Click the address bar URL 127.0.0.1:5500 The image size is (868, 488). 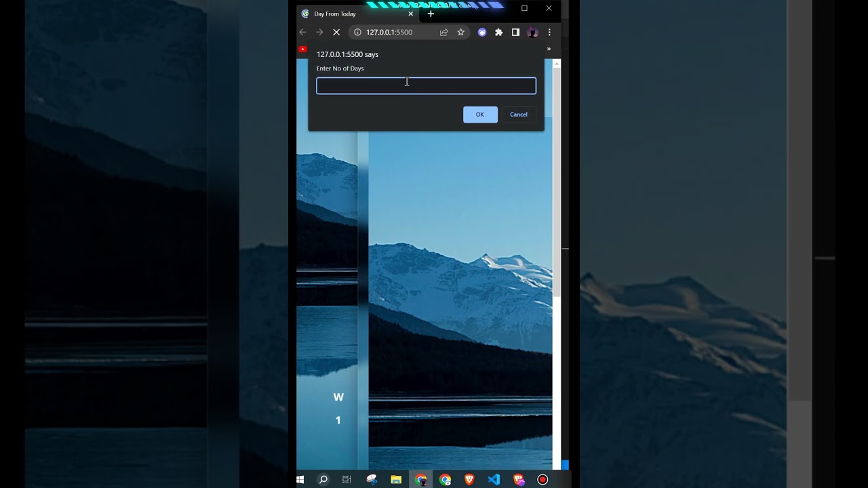coord(389,32)
